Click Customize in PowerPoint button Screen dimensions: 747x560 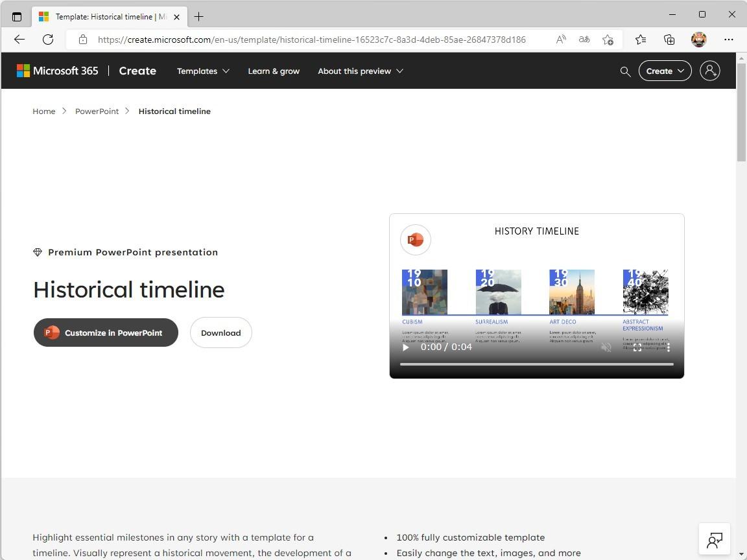point(106,332)
